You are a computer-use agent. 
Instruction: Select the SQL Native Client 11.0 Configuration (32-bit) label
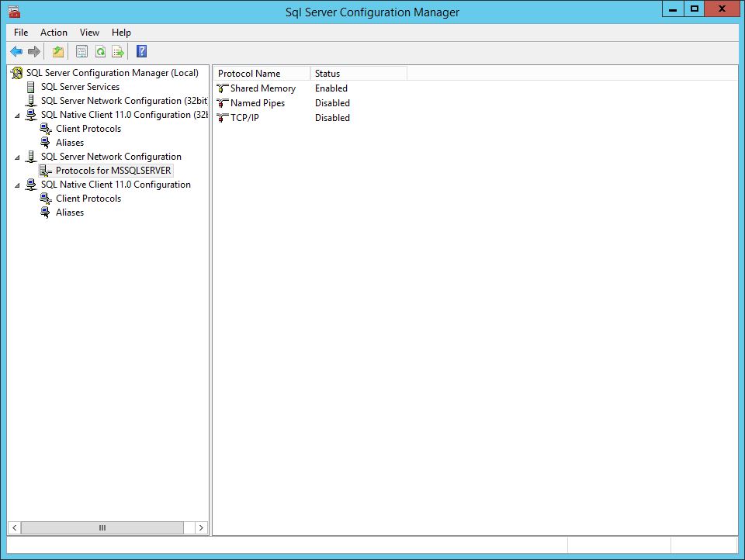coord(124,115)
